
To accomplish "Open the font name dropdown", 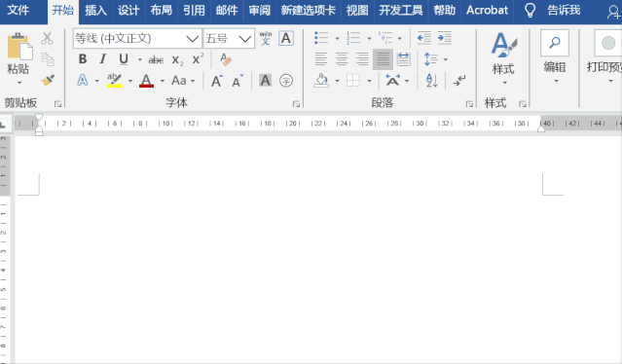I will 193,39.
